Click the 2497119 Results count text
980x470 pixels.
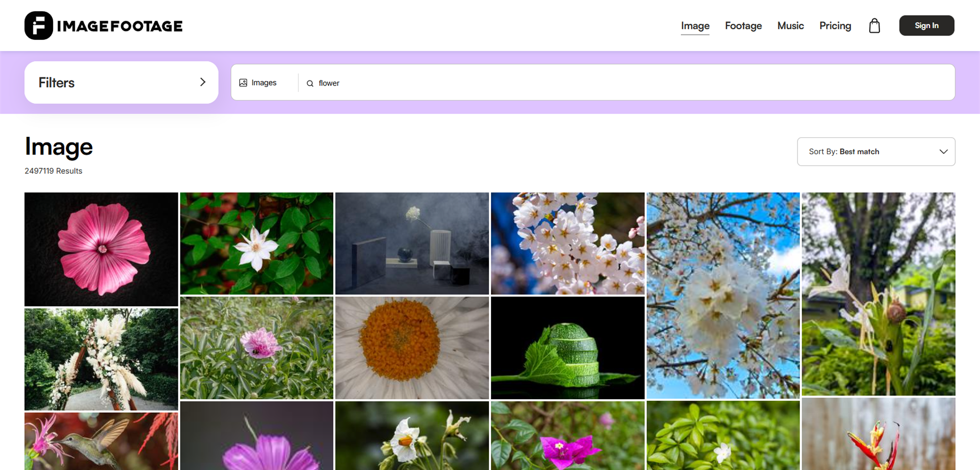pos(53,171)
